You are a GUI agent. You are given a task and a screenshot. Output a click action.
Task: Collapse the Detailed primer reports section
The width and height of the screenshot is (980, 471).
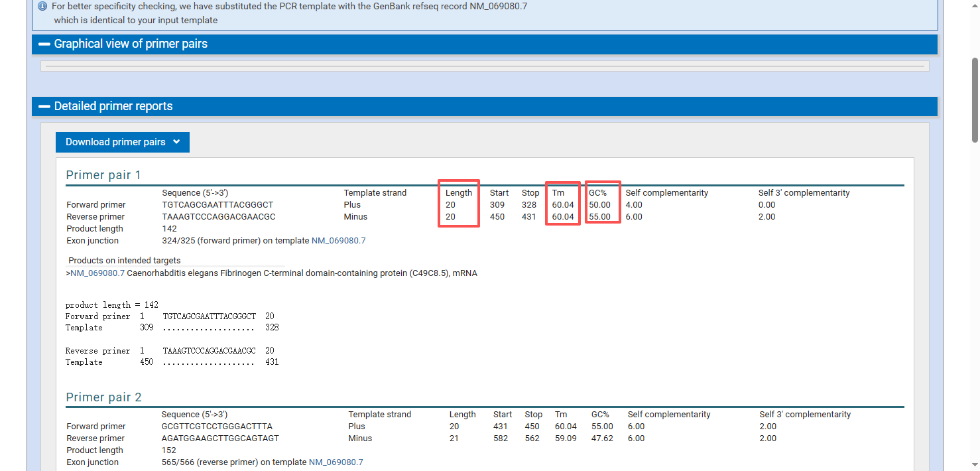(113, 107)
